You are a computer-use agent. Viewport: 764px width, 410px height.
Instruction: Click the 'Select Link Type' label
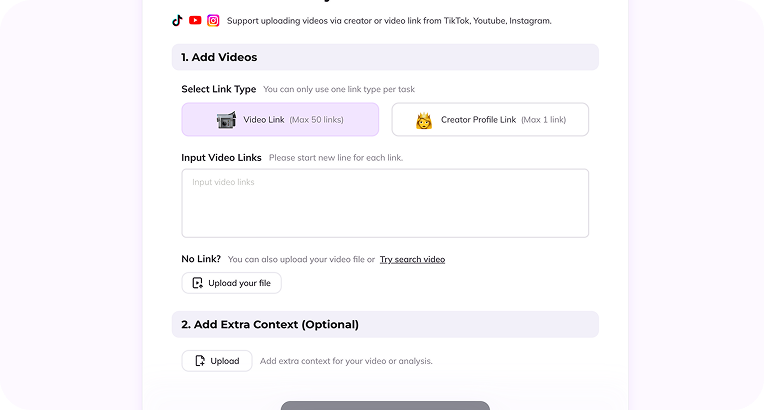[x=218, y=89]
